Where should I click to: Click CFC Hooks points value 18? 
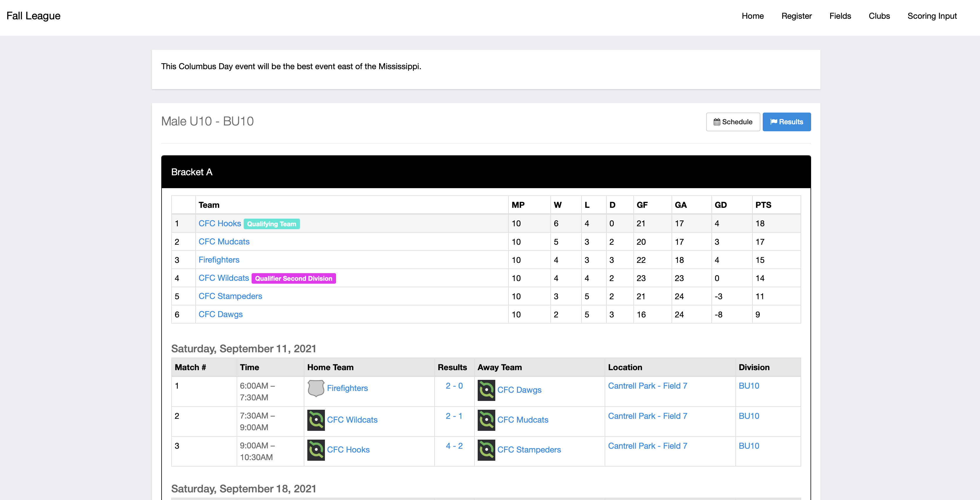tap(760, 224)
